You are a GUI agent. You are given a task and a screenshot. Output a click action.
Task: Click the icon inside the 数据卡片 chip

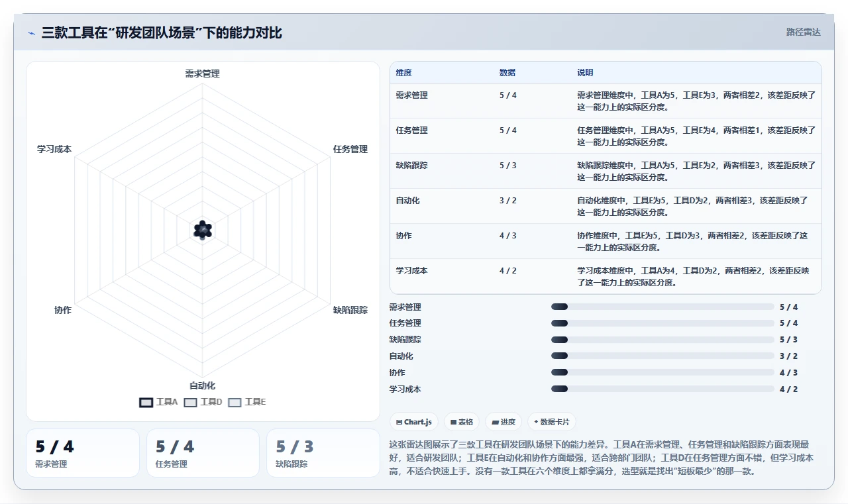click(x=536, y=422)
